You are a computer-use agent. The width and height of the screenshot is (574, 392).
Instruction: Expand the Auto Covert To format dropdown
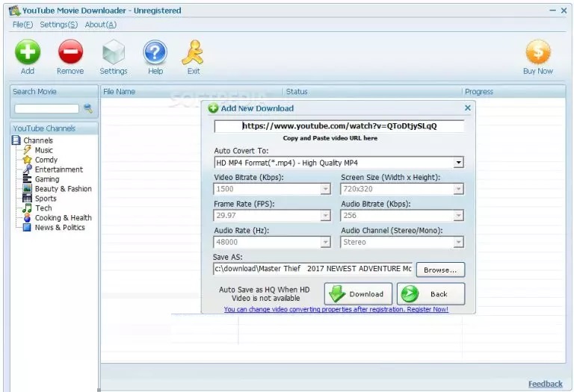pyautogui.click(x=458, y=163)
